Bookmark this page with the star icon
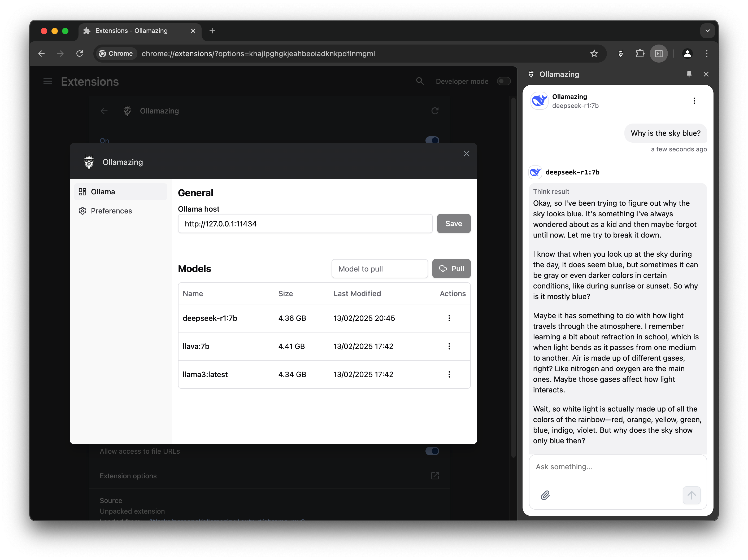 tap(594, 53)
